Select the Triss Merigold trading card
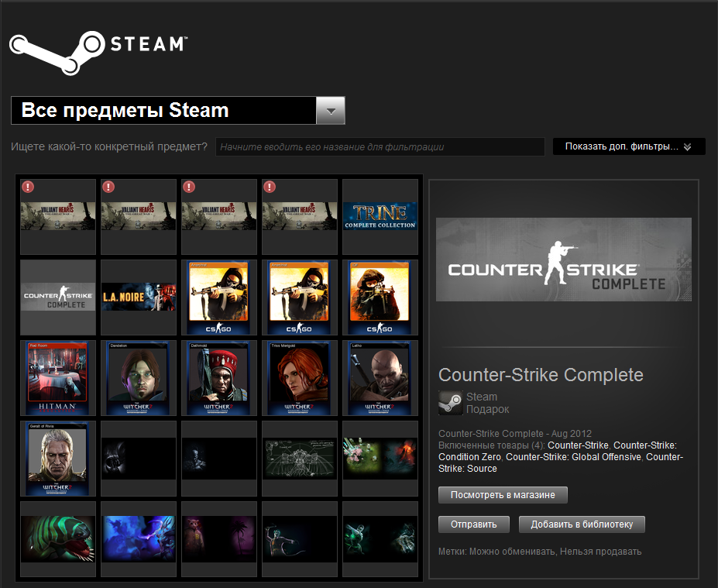The width and height of the screenshot is (718, 588). pos(300,378)
